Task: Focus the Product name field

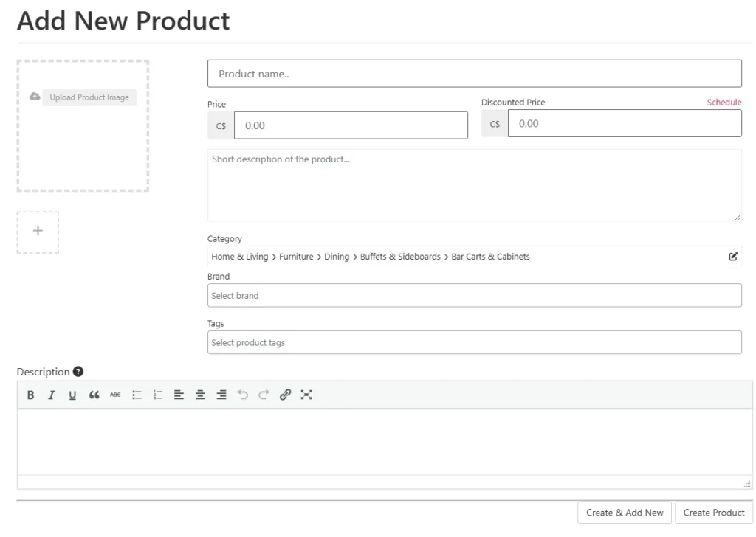Action: pyautogui.click(x=475, y=74)
